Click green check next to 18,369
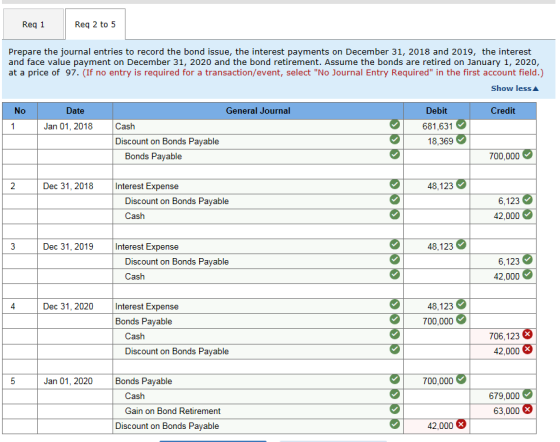 [x=461, y=139]
